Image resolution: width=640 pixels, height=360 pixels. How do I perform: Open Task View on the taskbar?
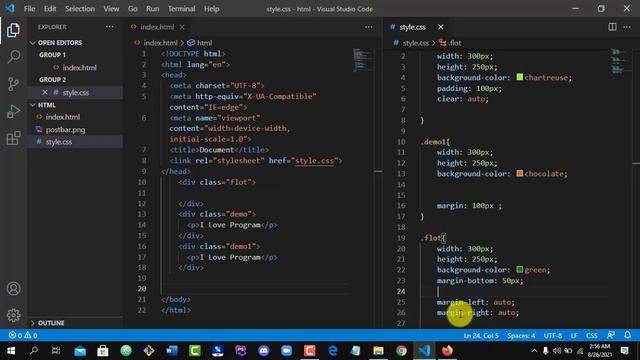pos(56,351)
